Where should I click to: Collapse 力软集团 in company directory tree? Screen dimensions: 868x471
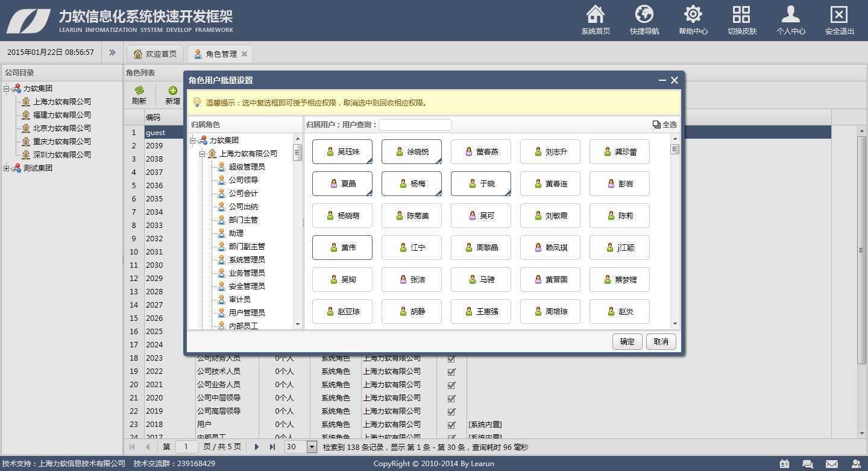tap(7, 89)
